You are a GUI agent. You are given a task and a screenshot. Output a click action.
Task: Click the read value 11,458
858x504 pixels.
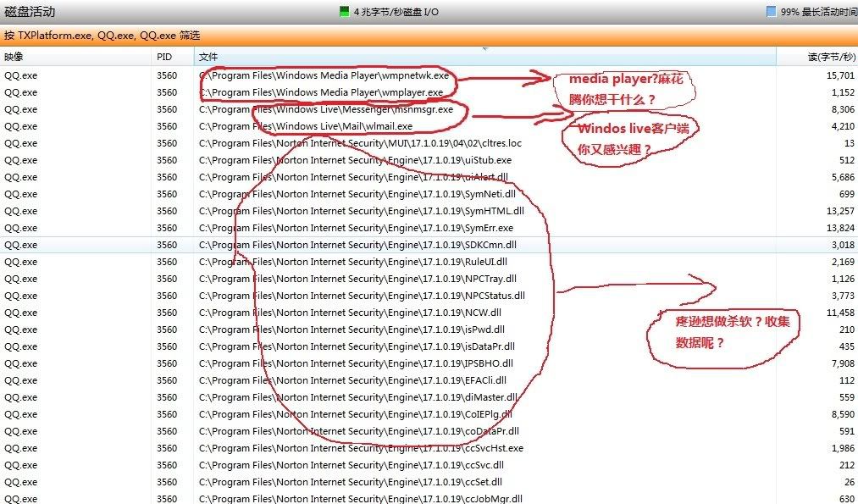click(x=840, y=313)
